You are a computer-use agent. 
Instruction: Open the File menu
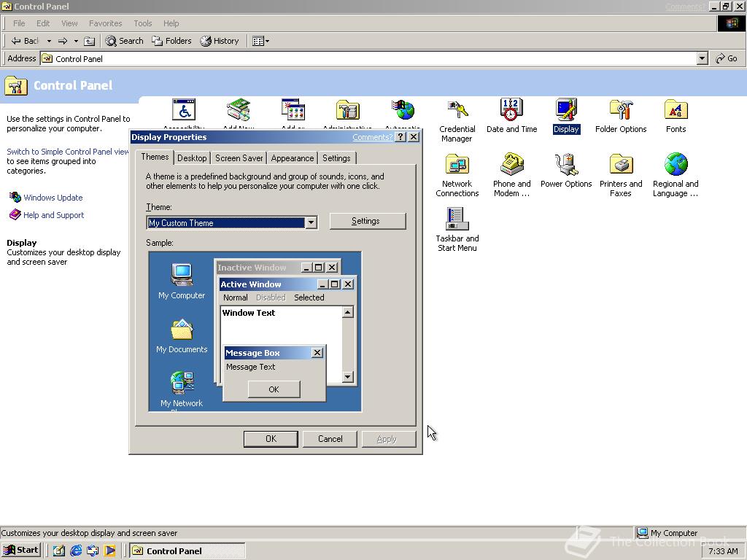(x=19, y=23)
